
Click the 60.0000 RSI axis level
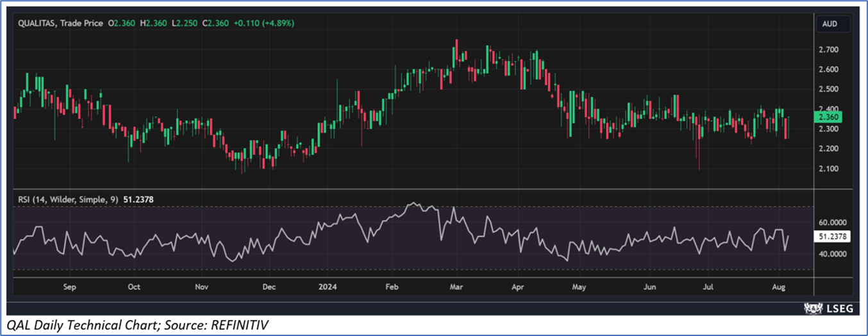[832, 222]
